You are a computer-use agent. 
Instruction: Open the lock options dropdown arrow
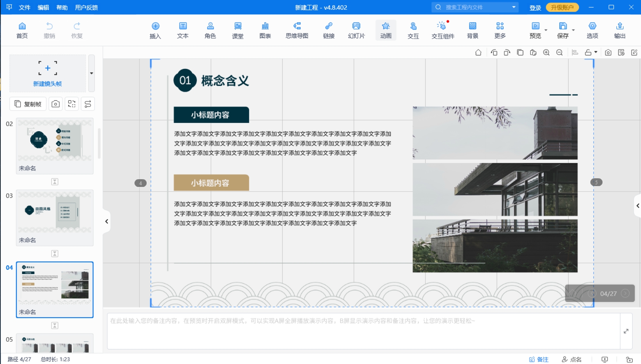[596, 52]
